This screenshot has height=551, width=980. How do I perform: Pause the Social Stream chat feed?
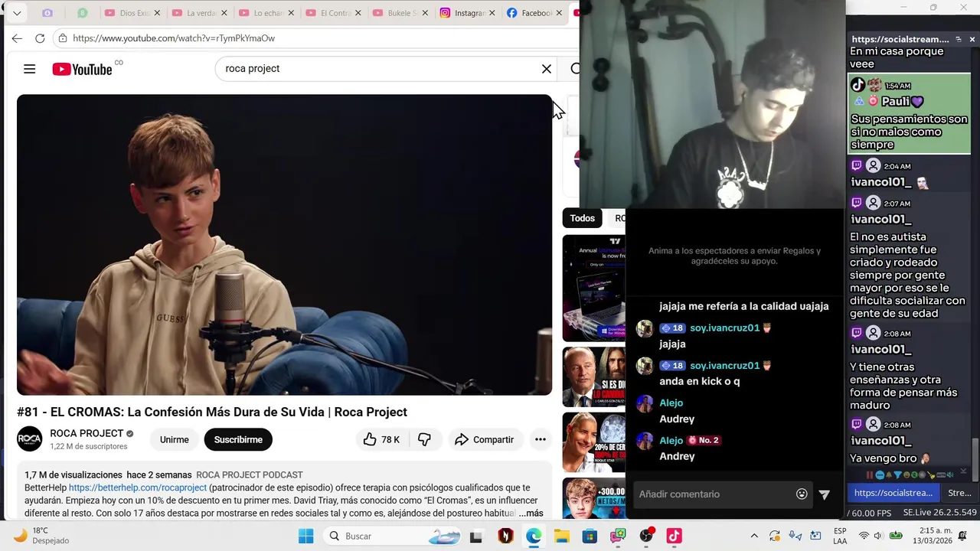pos(870,475)
